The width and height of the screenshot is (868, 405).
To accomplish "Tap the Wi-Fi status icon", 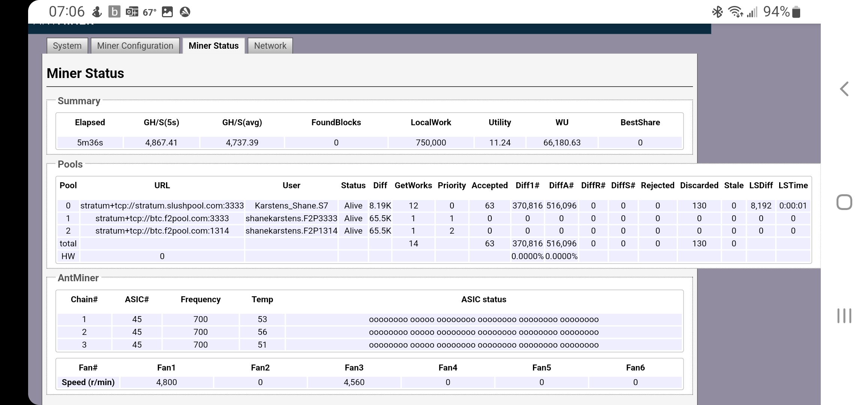I will 735,12.
